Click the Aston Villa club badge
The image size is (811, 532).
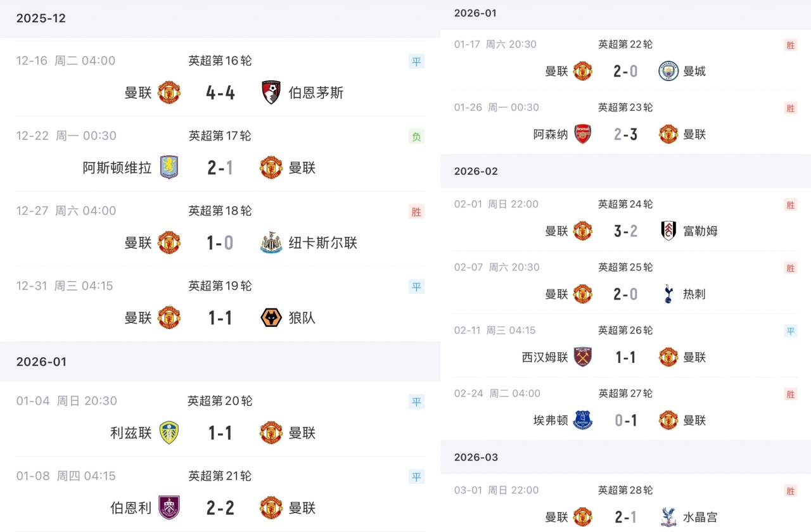coord(169,168)
